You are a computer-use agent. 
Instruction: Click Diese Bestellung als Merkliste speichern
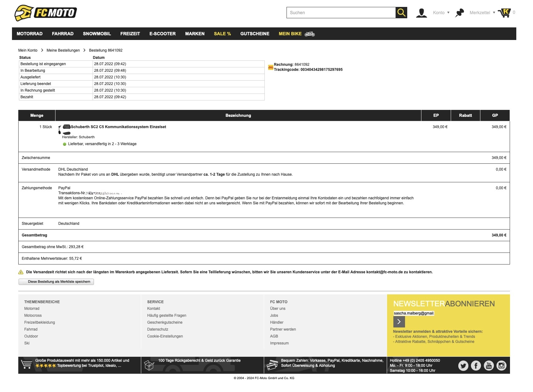coord(56,282)
